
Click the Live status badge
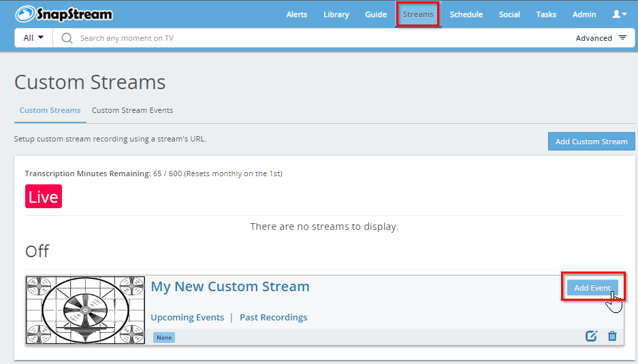point(44,197)
